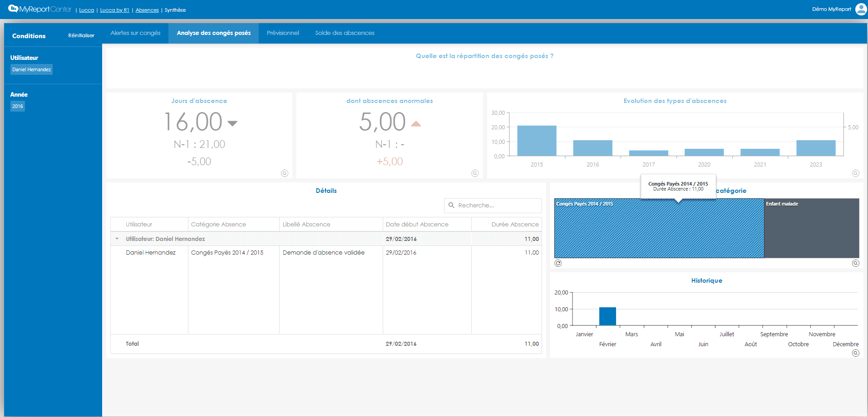The image size is (868, 417).
Task: Collapse the Utilisateur: Daniel Hernandez group row
Action: 117,239
